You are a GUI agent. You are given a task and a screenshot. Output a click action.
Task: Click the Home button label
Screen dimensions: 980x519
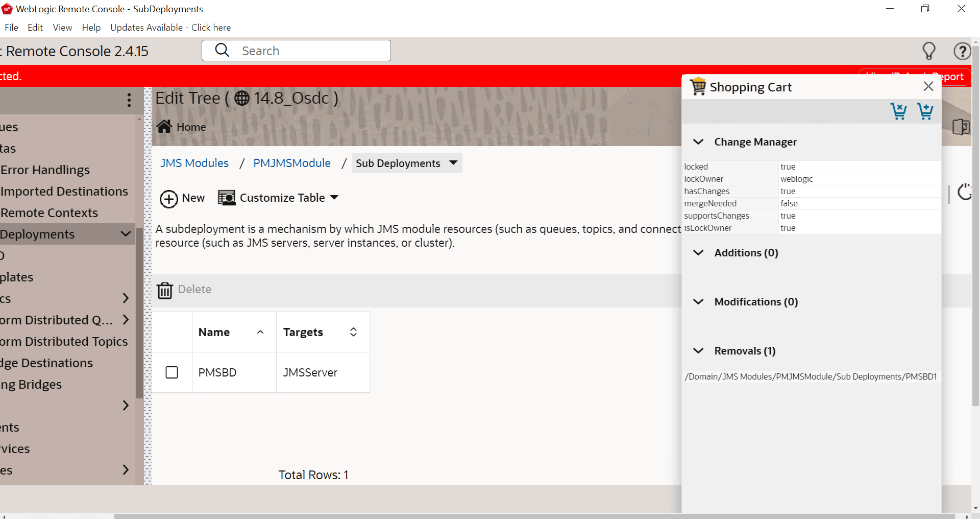(191, 127)
